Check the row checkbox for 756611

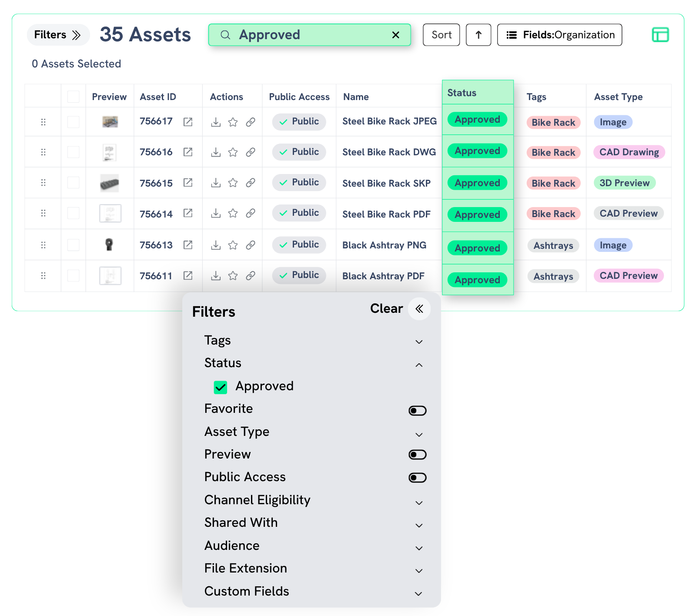(x=74, y=275)
